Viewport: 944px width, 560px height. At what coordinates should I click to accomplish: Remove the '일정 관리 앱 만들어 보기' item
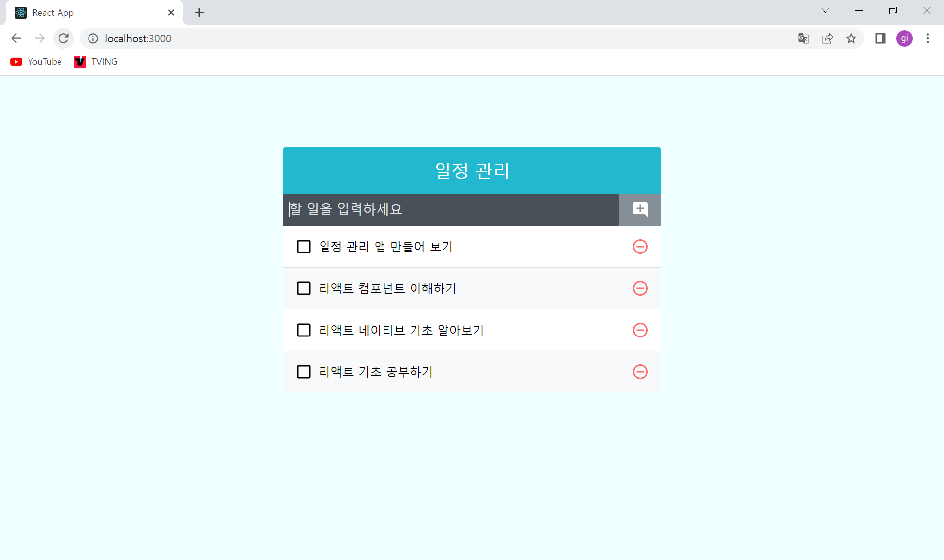[640, 247]
